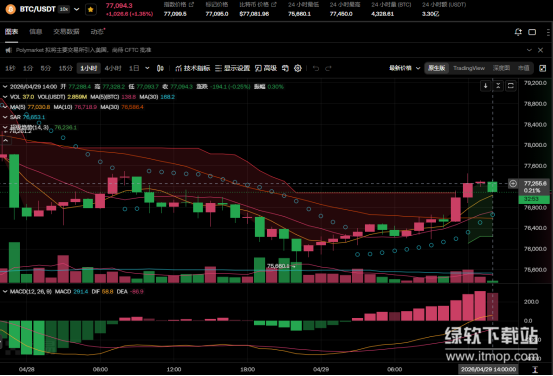Switch to the 动态 tab
The image size is (553, 376).
(97, 32)
